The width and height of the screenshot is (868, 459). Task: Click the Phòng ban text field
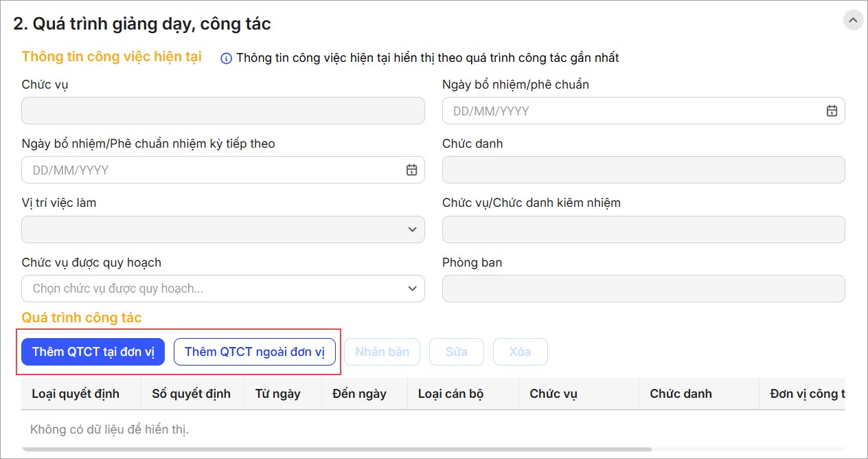coord(643,289)
